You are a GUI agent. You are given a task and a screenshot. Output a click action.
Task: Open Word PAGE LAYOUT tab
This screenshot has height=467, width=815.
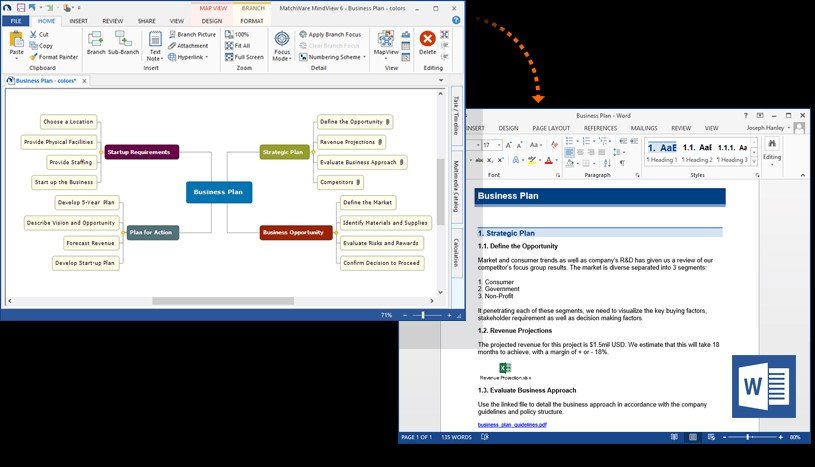(551, 128)
